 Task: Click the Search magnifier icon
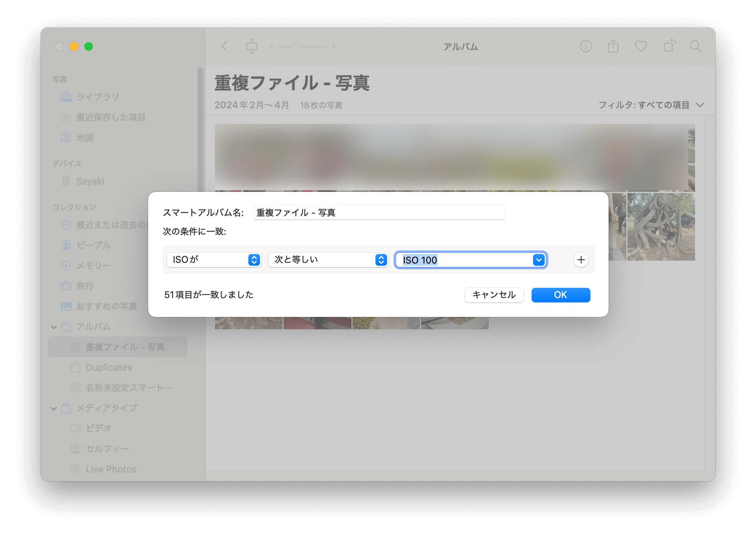[695, 47]
